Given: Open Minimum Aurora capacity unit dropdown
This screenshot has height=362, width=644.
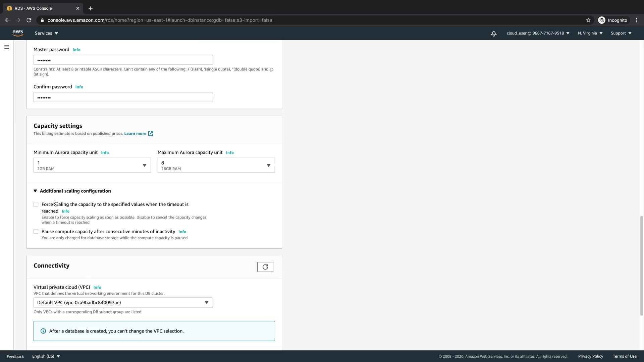Looking at the screenshot, I should 92,165.
